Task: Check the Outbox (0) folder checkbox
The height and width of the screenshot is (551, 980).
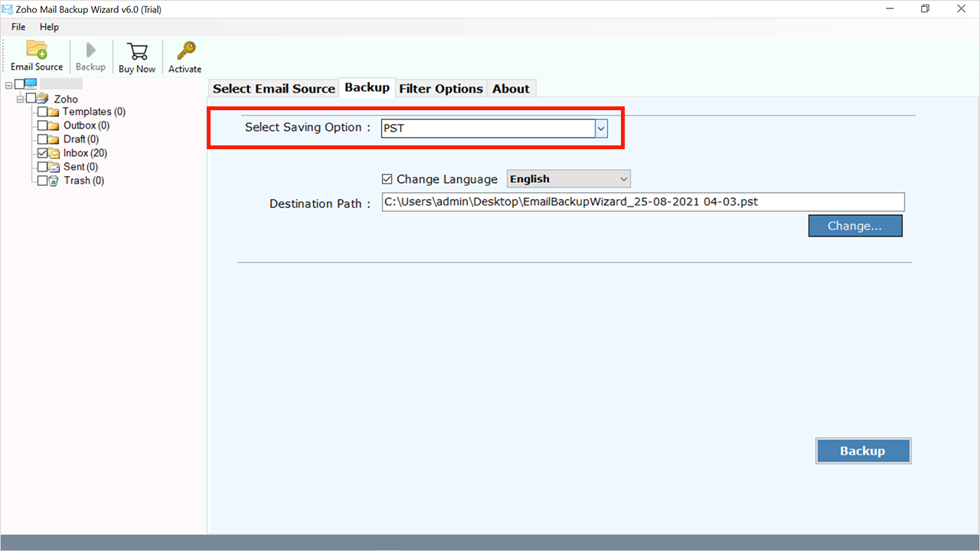Action: pyautogui.click(x=42, y=126)
